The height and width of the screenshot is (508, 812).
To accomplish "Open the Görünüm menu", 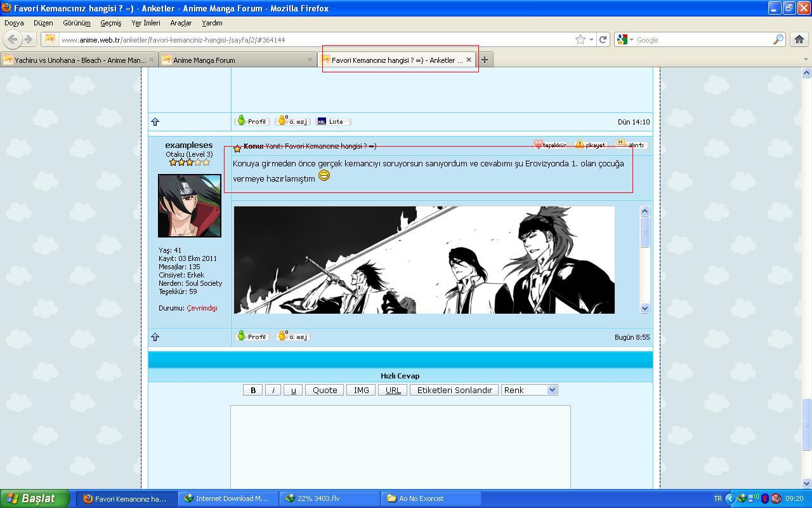I will pos(77,23).
